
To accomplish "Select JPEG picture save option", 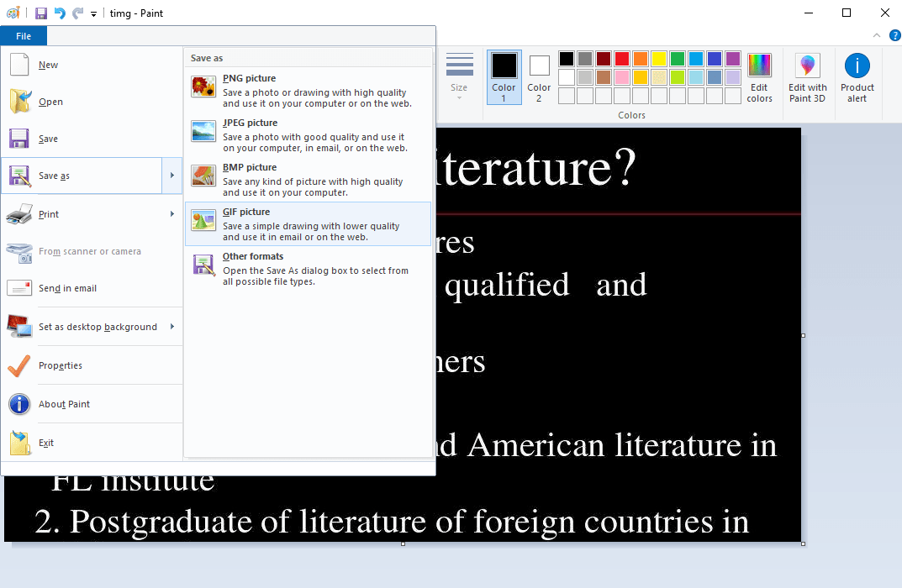I will (x=308, y=135).
